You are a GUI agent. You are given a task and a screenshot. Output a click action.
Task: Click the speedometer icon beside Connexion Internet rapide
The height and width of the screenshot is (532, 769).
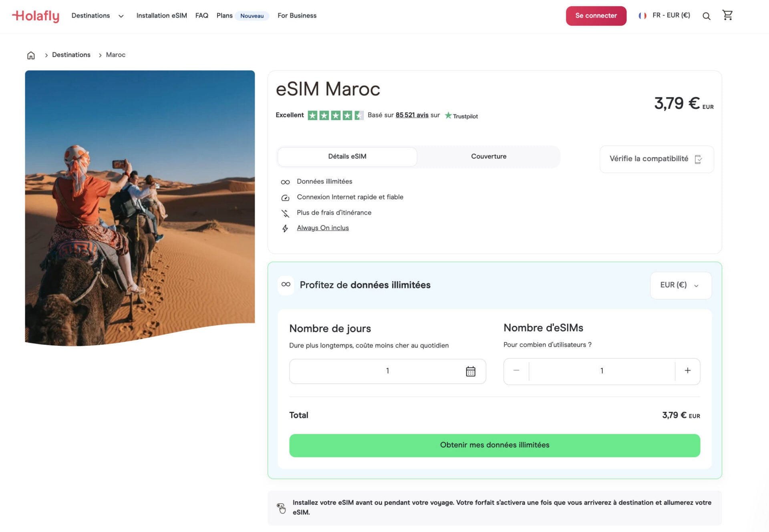coord(285,197)
